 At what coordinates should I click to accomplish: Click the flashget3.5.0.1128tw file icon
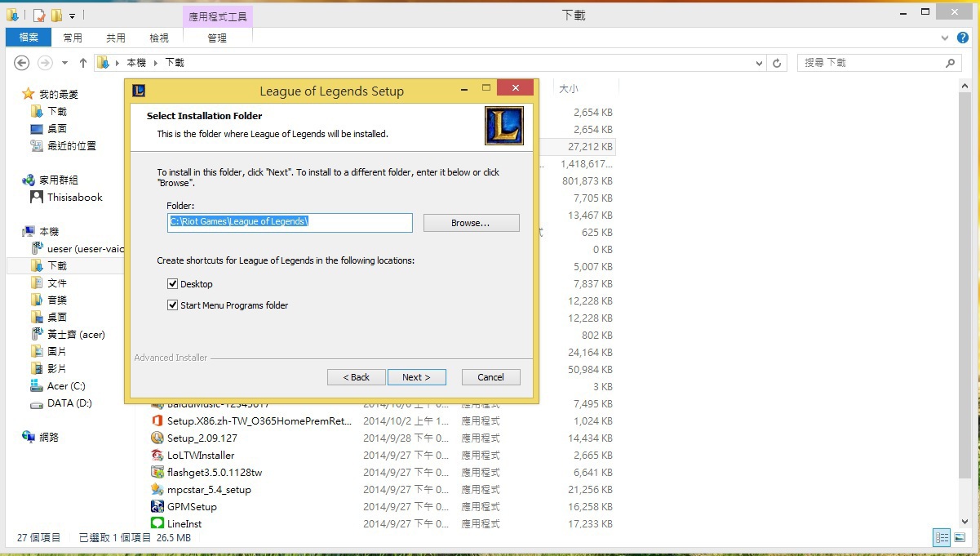(157, 473)
